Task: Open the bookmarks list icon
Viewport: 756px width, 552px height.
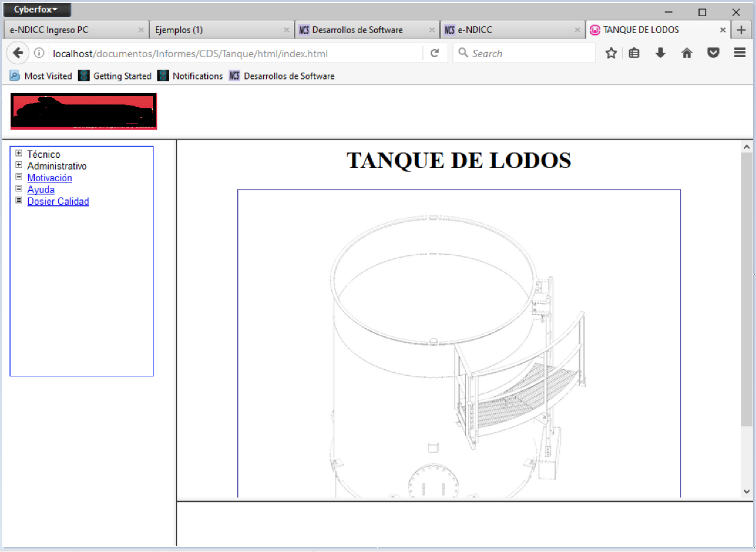Action: 634,53
